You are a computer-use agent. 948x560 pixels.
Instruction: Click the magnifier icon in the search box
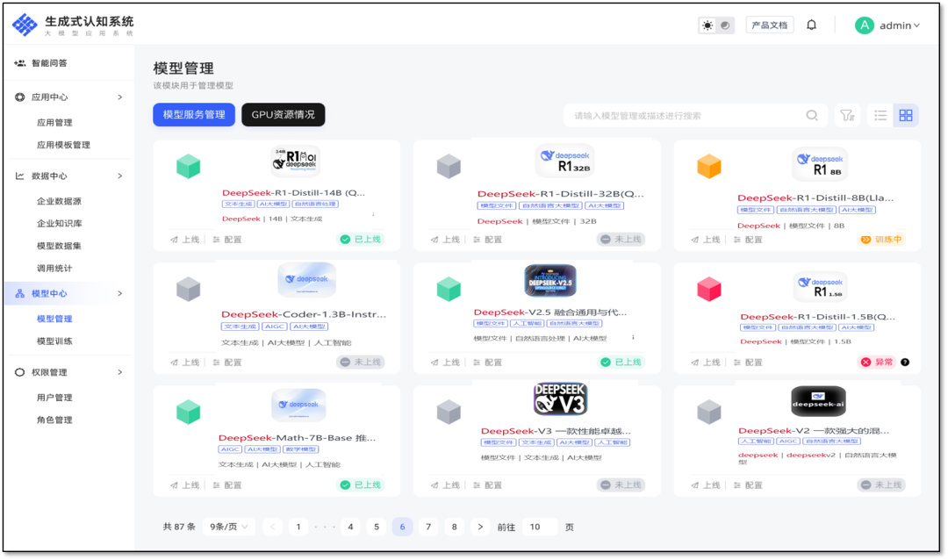coord(812,115)
